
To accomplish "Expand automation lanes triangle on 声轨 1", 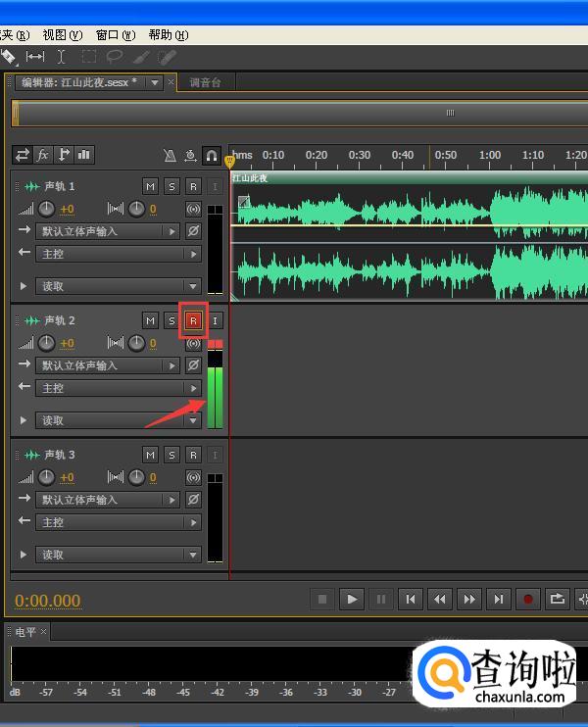I will (x=24, y=286).
